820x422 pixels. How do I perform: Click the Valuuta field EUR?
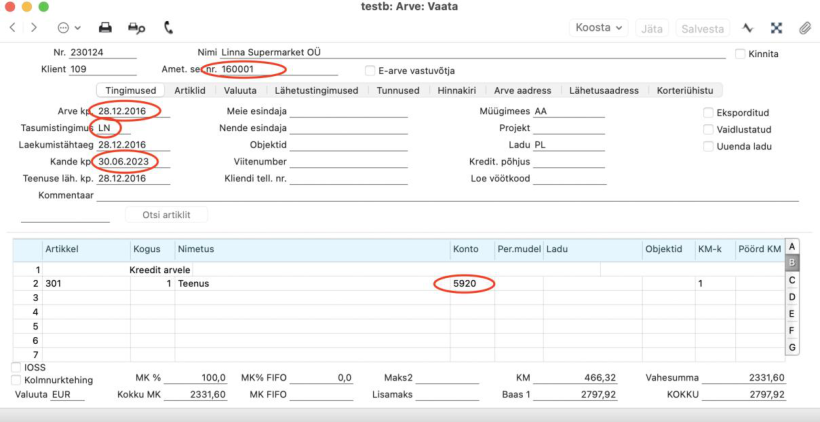coord(67,395)
